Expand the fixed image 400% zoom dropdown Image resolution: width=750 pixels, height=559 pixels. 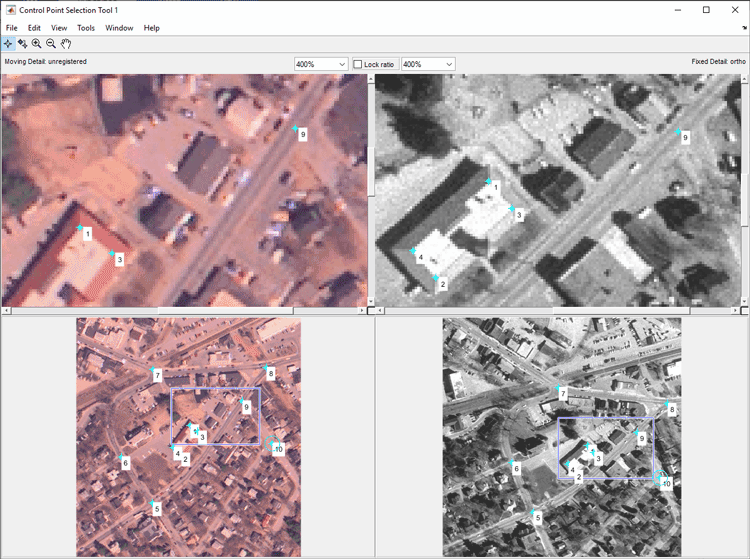tap(428, 64)
